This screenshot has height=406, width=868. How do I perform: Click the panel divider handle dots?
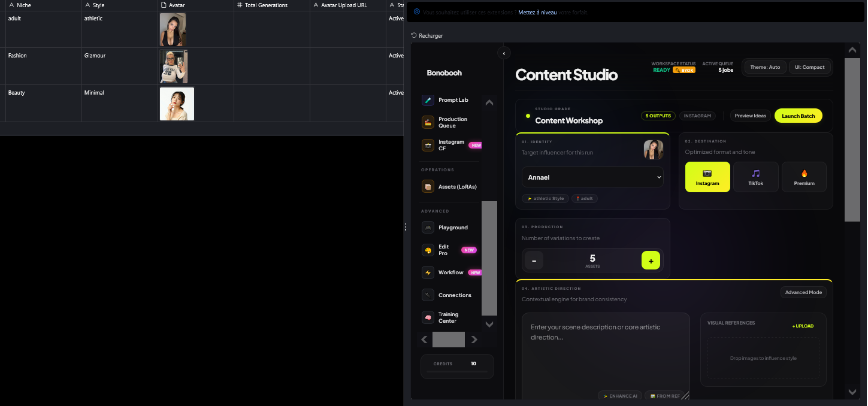point(406,227)
